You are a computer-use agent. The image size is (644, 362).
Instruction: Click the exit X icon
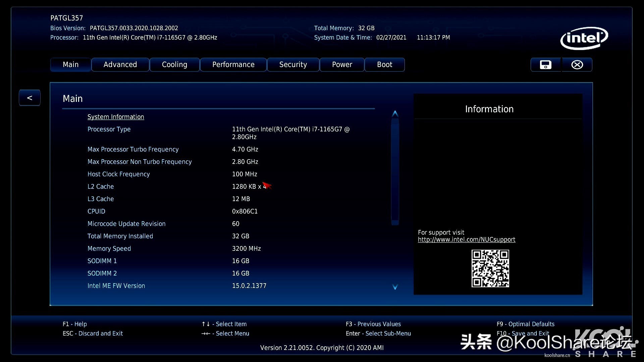pyautogui.click(x=577, y=64)
